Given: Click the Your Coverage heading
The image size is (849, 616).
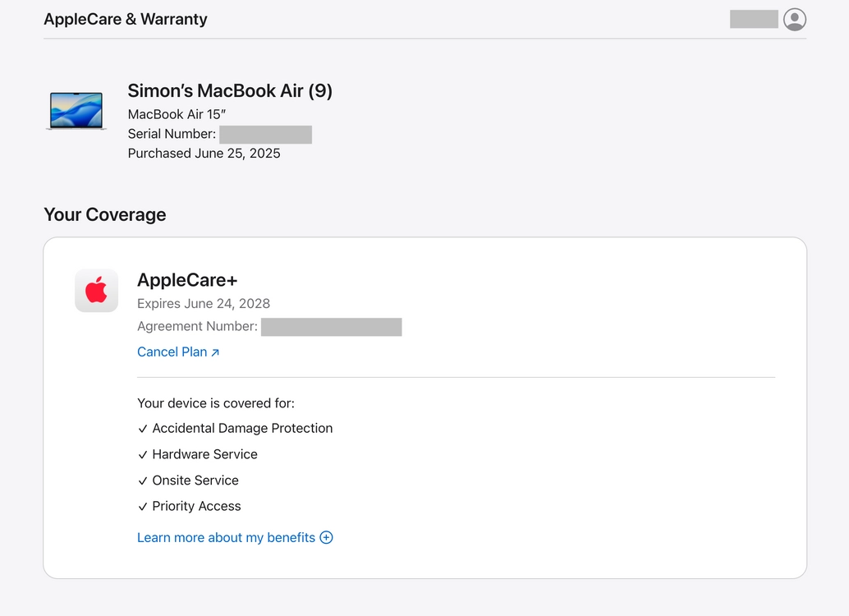Looking at the screenshot, I should coord(105,214).
